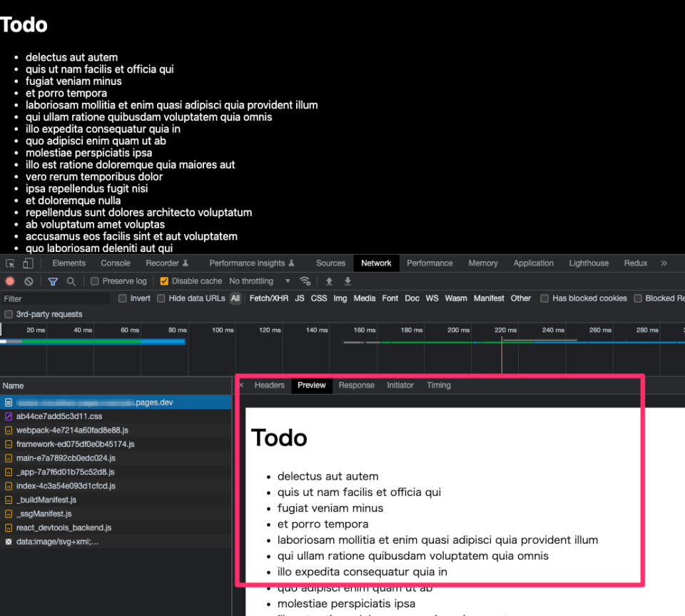Stop recording network log via red record icon
The height and width of the screenshot is (616, 685).
tap(9, 281)
